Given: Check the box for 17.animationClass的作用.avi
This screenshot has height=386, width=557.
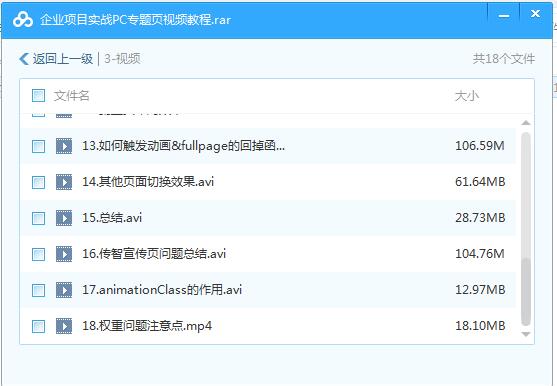Looking at the screenshot, I should (x=38, y=290).
